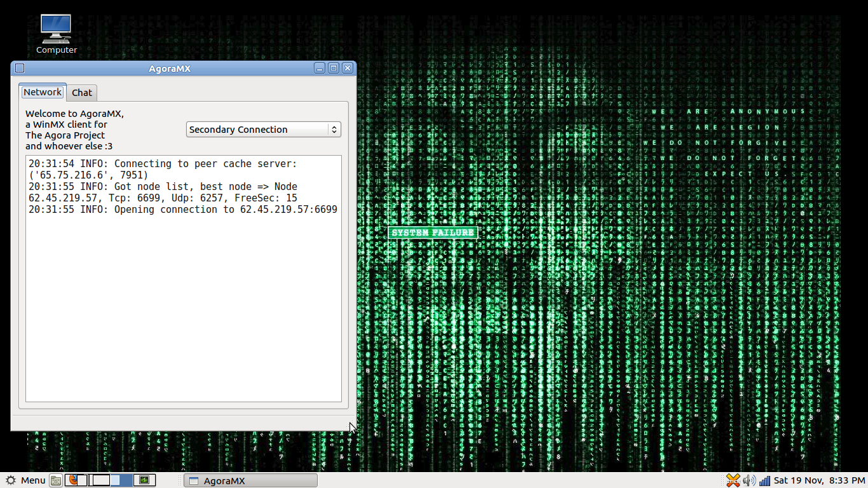868x488 pixels.
Task: Click the 'Connecting to peer cache server' log line
Action: point(163,169)
